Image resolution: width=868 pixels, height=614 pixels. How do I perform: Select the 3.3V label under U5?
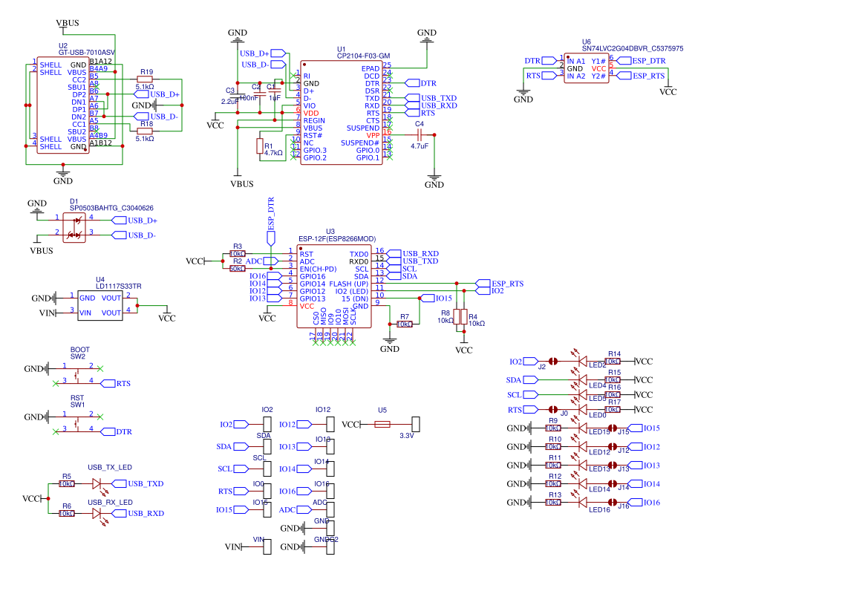point(407,436)
